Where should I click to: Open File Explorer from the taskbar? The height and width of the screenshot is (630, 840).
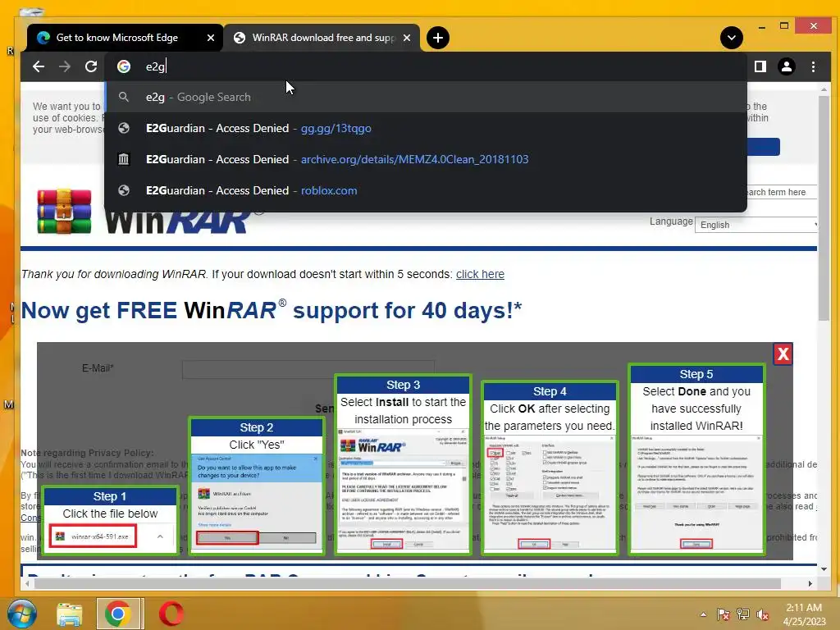(x=70, y=614)
